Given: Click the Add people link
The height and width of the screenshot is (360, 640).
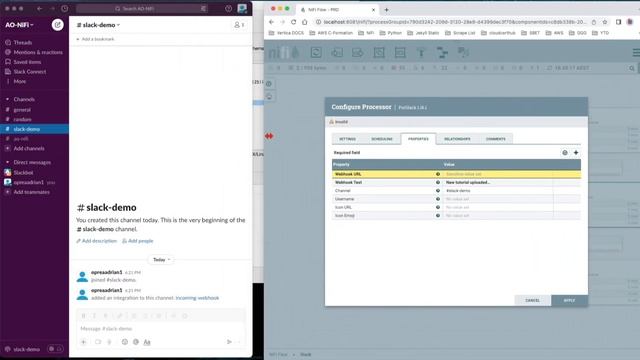Looking at the screenshot, I should (x=138, y=241).
